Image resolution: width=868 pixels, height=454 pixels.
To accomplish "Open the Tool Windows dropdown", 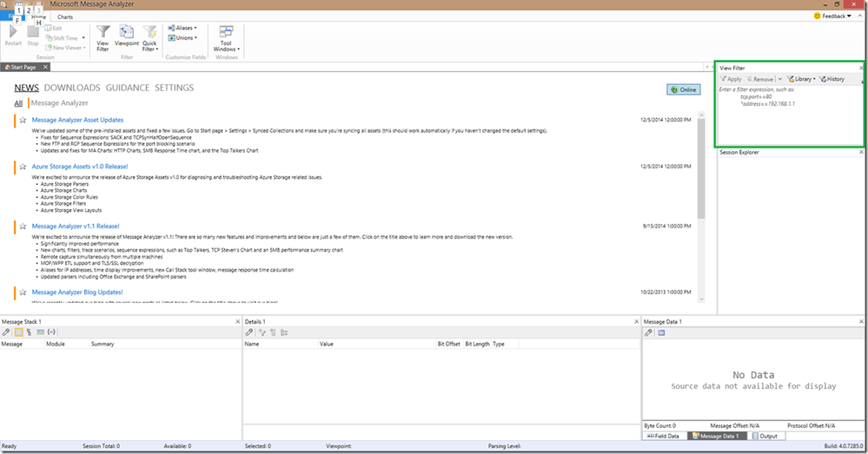I will coord(227,38).
